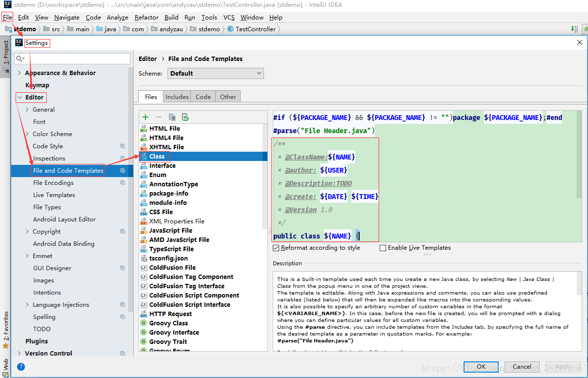Click the TestController class icon in breadcrumb
This screenshot has height=378, width=588.
[230, 29]
